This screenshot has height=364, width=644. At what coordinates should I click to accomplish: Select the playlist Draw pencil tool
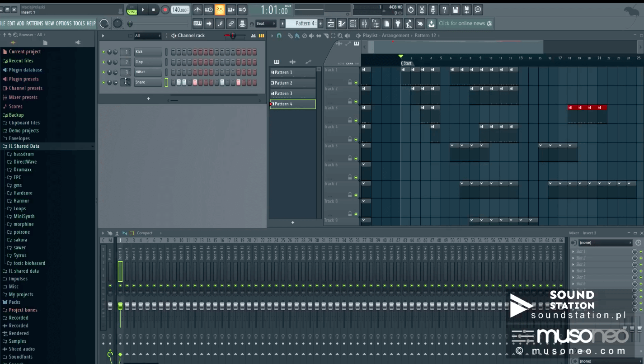[290, 36]
